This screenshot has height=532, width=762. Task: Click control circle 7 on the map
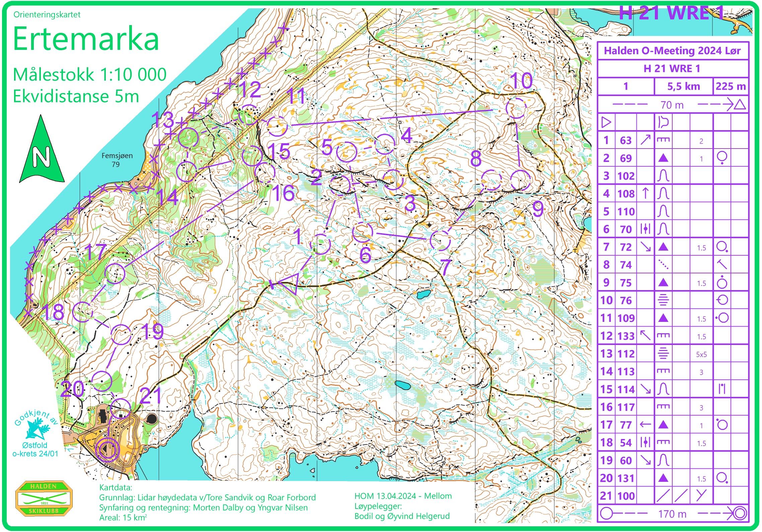tap(440, 240)
